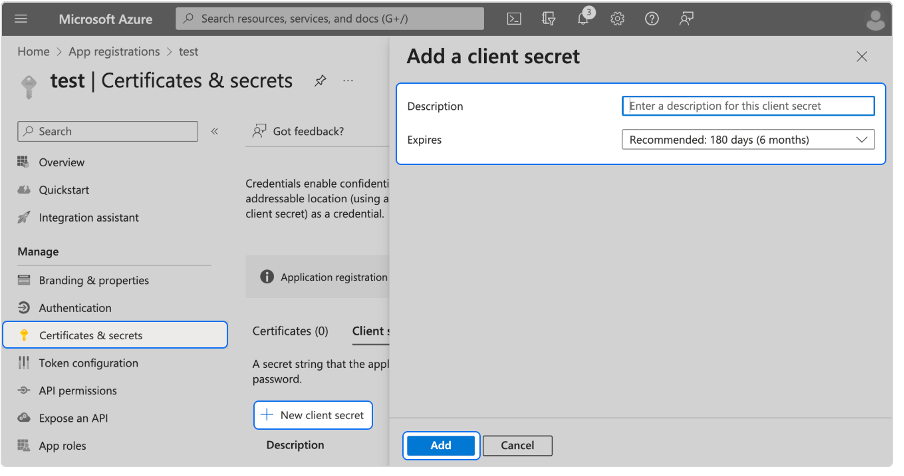Expand the Expires dropdown

748,140
